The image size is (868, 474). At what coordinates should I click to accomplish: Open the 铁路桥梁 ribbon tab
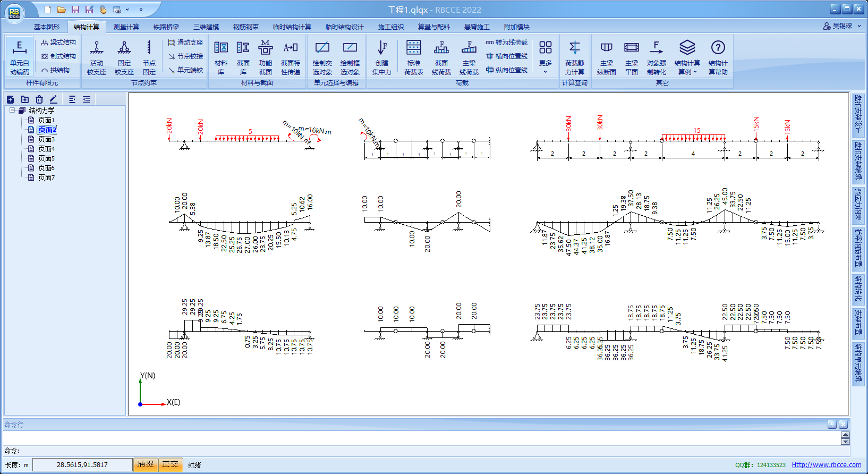point(166,27)
